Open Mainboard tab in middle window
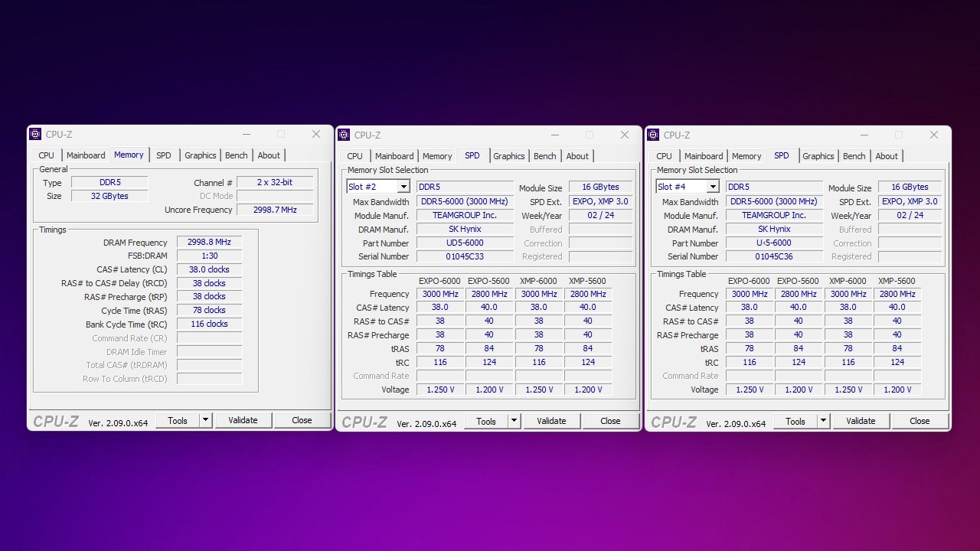The width and height of the screenshot is (980, 551). point(394,156)
